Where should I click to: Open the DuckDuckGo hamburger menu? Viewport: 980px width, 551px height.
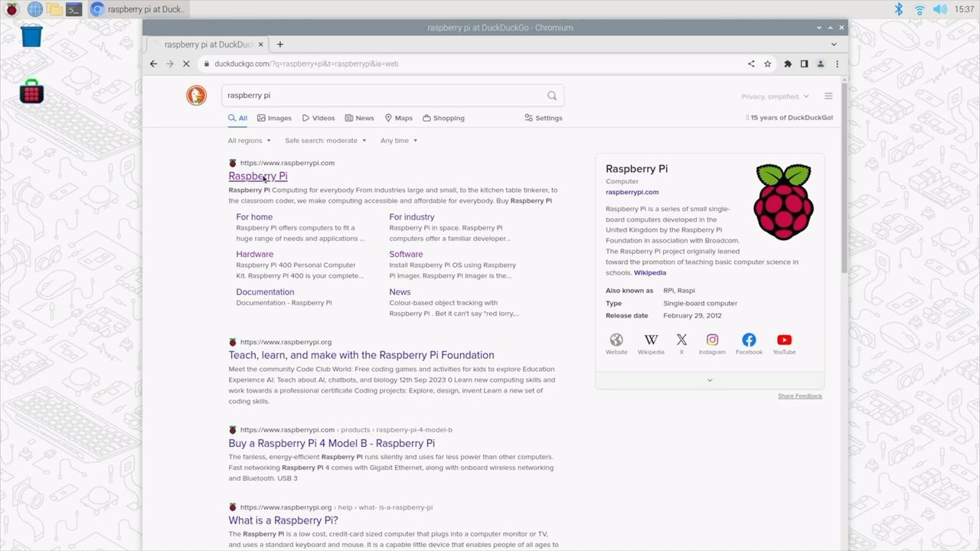(x=828, y=96)
